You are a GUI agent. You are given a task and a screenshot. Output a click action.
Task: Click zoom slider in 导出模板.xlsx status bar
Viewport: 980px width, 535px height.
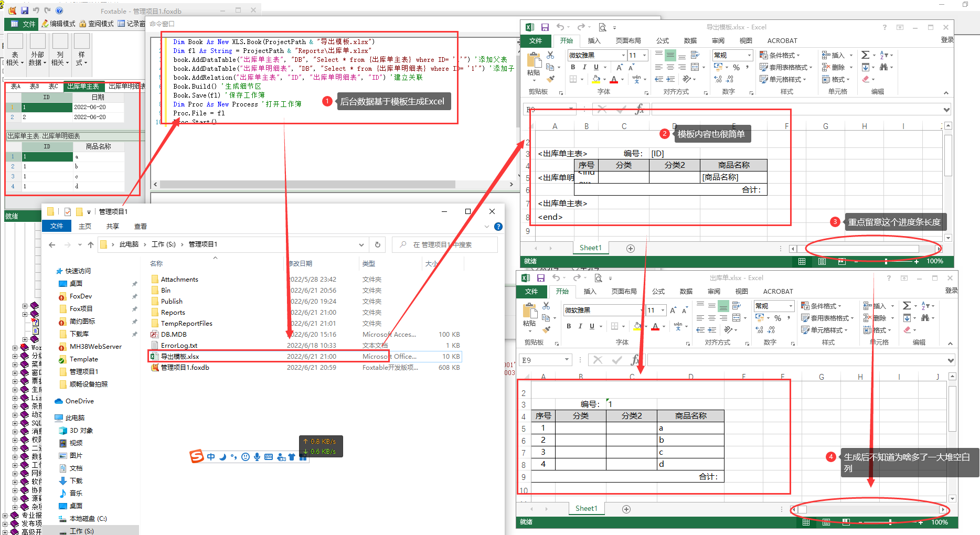click(886, 261)
